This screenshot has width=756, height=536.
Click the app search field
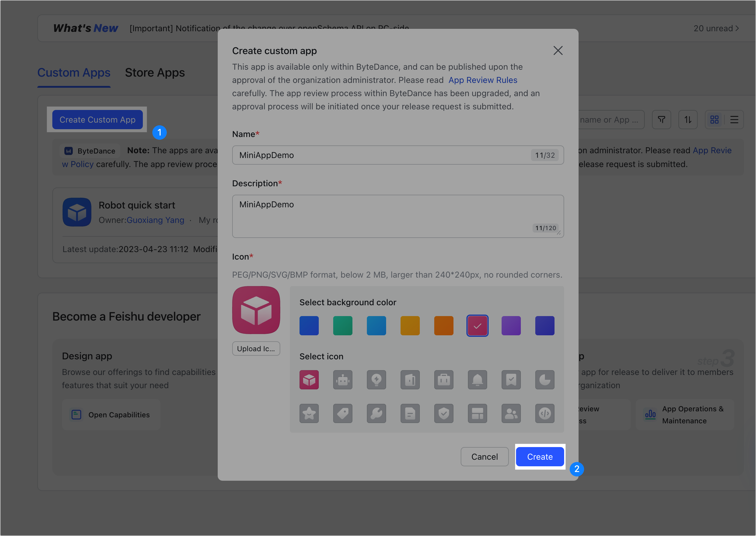611,120
